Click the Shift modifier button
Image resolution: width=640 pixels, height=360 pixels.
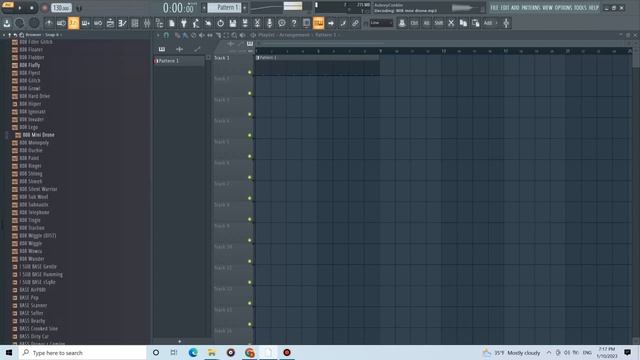pyautogui.click(x=439, y=23)
